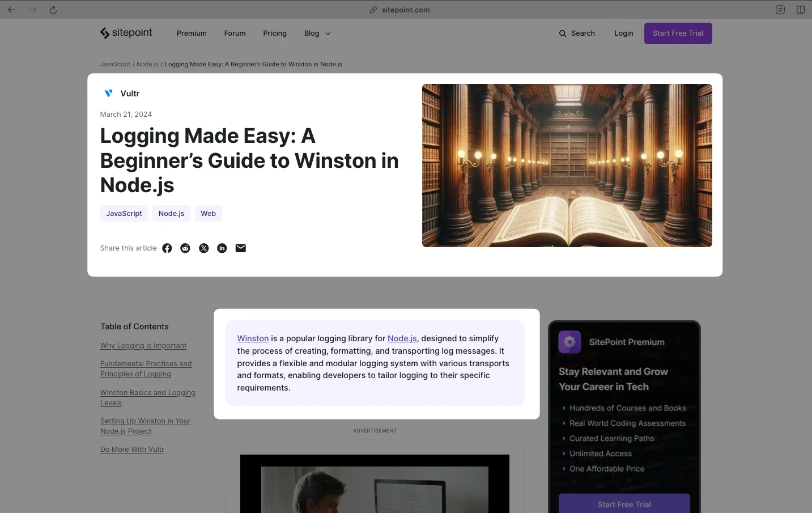Image resolution: width=812 pixels, height=513 pixels.
Task: Go back with the browser back arrow
Action: [11, 10]
